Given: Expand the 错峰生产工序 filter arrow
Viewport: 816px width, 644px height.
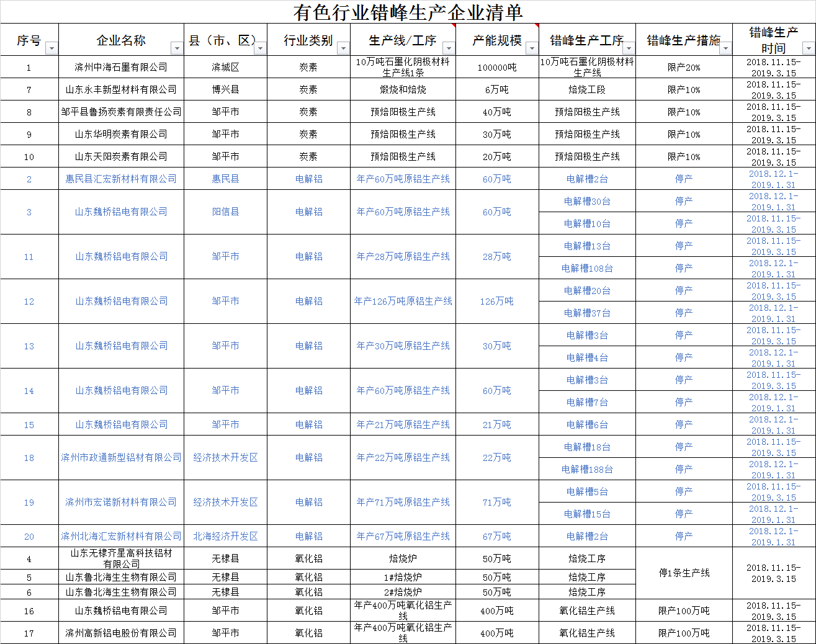Looking at the screenshot, I should (629, 48).
